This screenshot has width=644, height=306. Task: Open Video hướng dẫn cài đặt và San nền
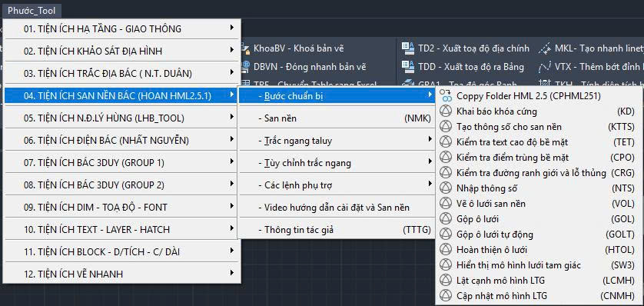(337, 208)
